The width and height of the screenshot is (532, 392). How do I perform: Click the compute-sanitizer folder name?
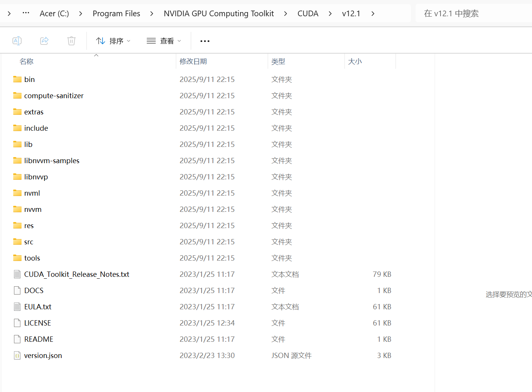(x=54, y=96)
